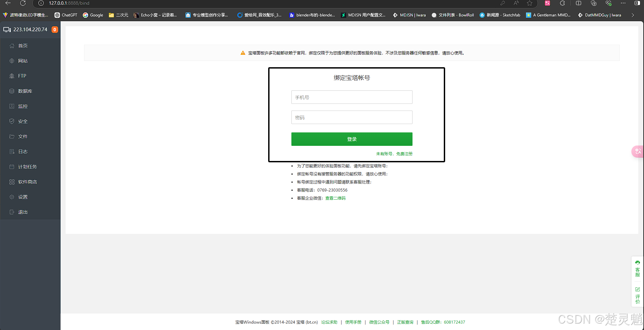Screen dimensions: 644x330
Task: Reload the page with the refresh icon
Action: pyautogui.click(x=23, y=3)
